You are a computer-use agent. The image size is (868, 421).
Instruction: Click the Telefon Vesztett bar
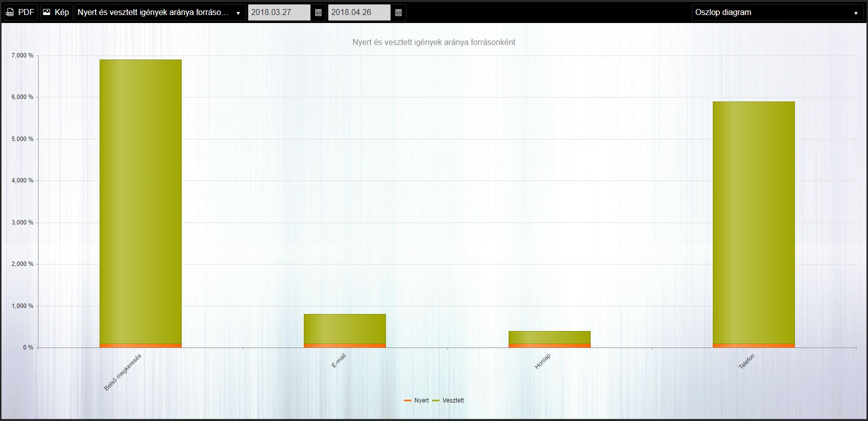(x=754, y=222)
